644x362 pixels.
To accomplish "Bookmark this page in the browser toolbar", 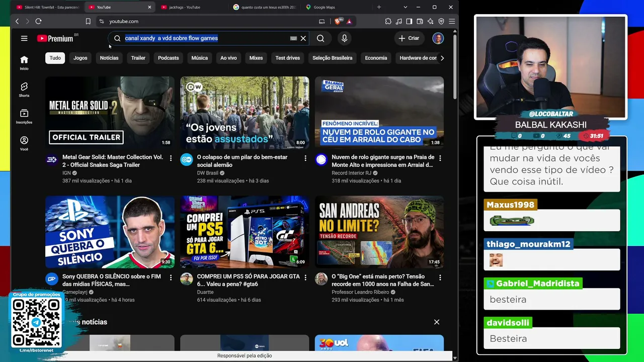I will pos(88,21).
